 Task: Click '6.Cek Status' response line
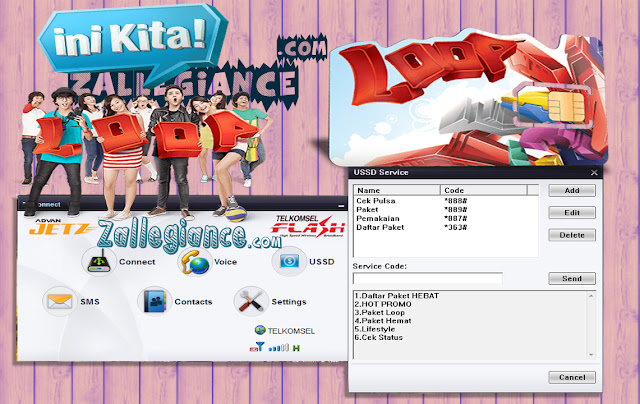[379, 338]
